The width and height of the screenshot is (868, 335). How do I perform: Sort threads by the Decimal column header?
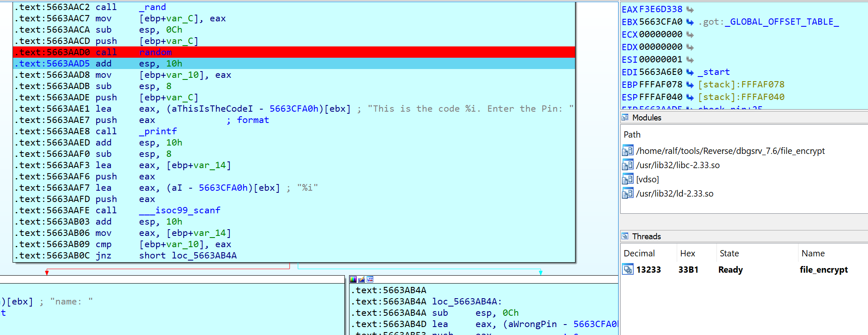click(639, 253)
